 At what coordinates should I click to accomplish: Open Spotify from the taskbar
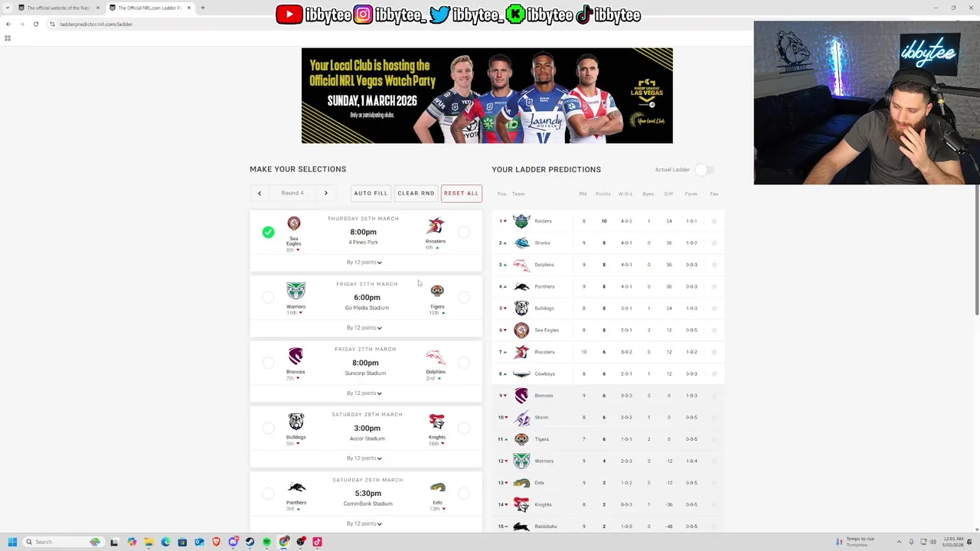266,542
